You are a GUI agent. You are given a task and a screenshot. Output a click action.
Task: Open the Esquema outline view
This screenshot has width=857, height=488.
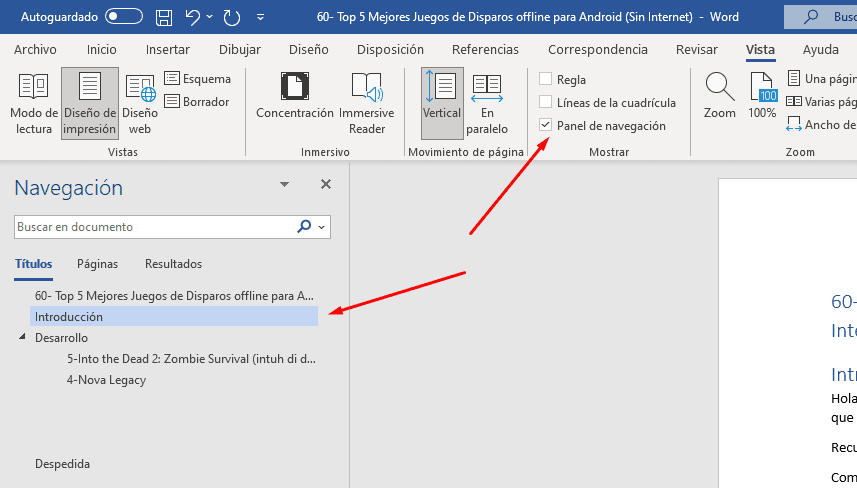click(x=197, y=79)
